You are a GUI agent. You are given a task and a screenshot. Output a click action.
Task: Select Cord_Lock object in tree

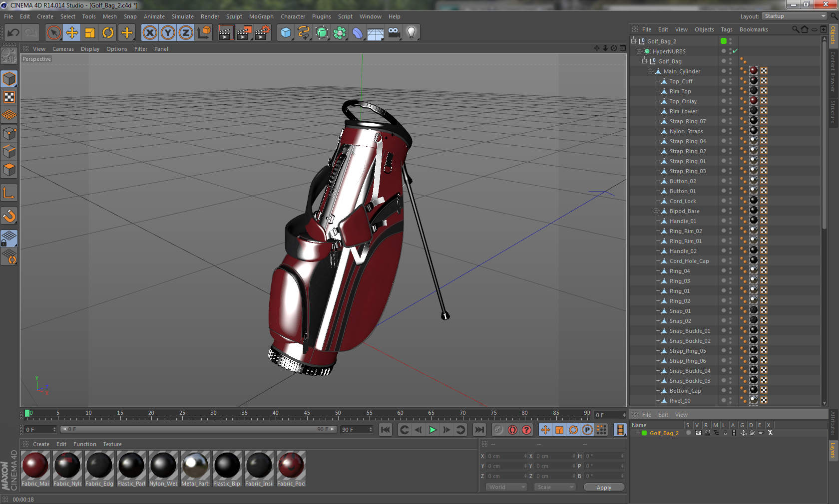coord(682,201)
